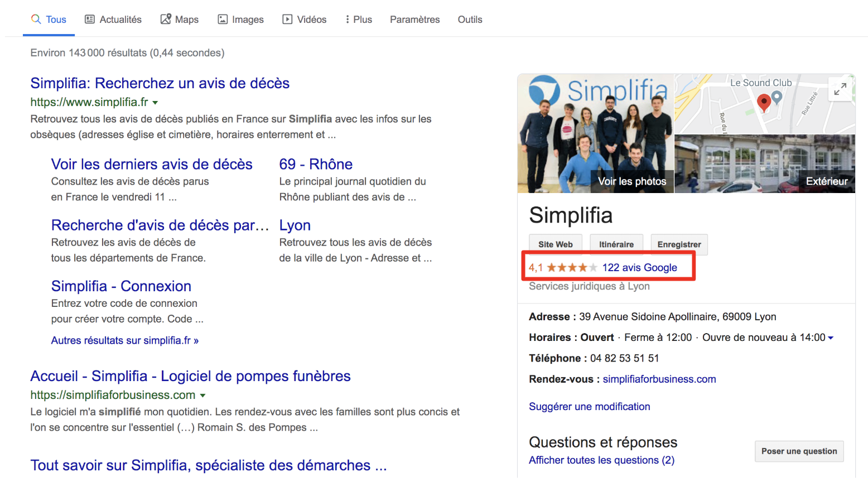Switch to Maps tab
The height and width of the screenshot is (491, 868).
(180, 20)
